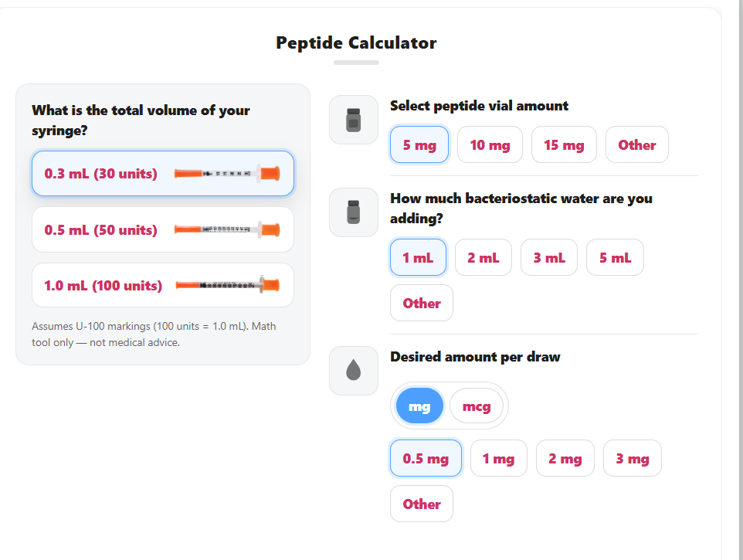Image resolution: width=743 pixels, height=560 pixels.
Task: Click the Peptide Calculator heading
Action: click(356, 43)
